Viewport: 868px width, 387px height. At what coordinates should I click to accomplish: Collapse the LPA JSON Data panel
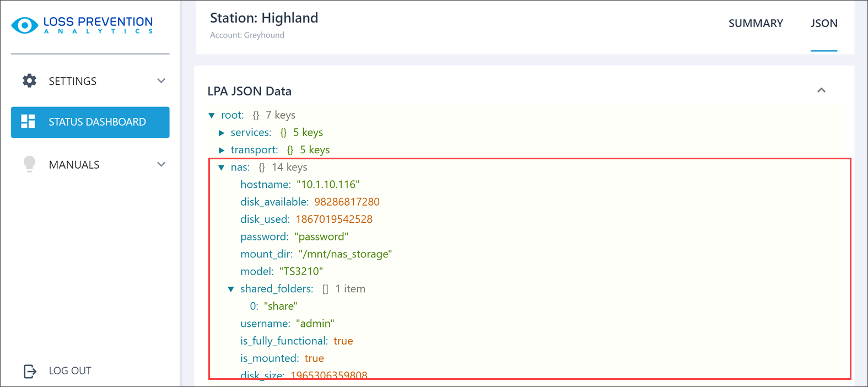(821, 90)
